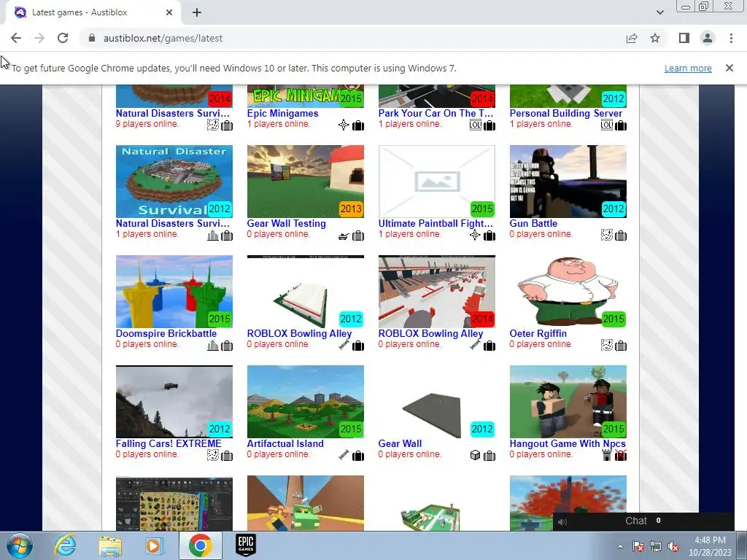Click the Artifactual Island thumbnail

click(x=306, y=402)
